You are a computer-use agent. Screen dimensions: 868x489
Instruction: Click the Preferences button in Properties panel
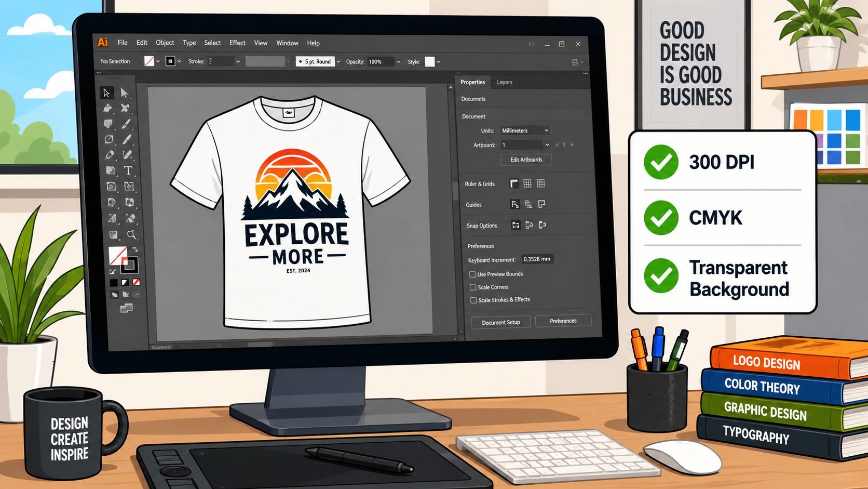563,321
